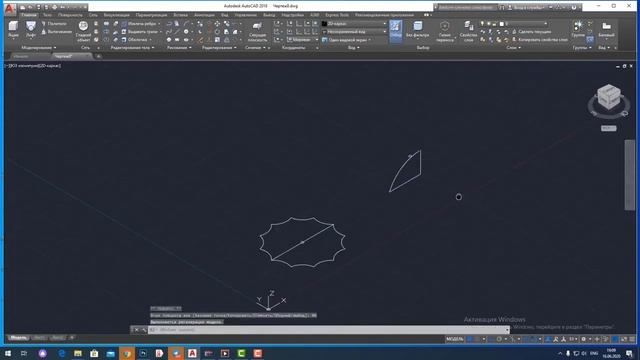Select the Лофт (Loft) tool
The width and height of the screenshot is (640, 360).
pos(31,29)
